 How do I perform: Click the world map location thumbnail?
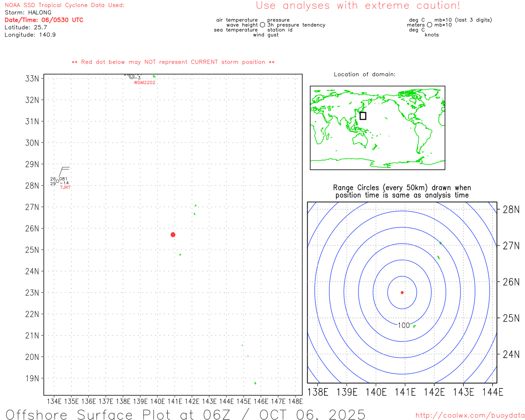click(x=377, y=128)
